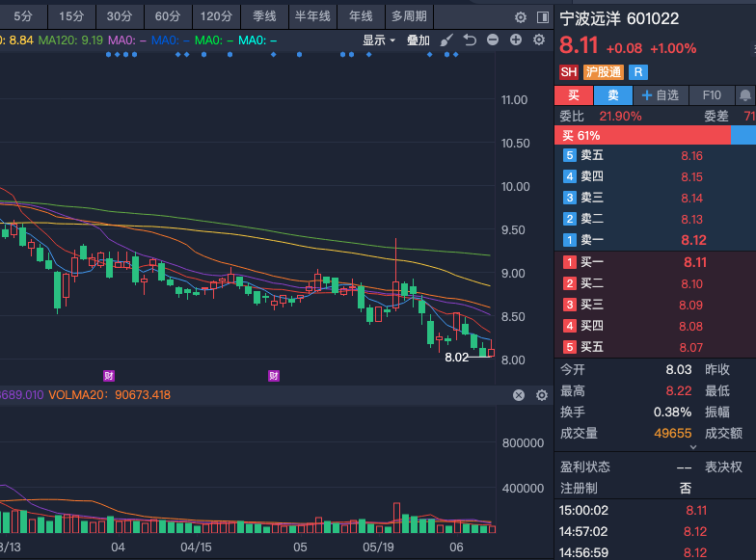Click the 沪股通 badge
Viewport: 756px width, 560px height.
[x=604, y=72]
